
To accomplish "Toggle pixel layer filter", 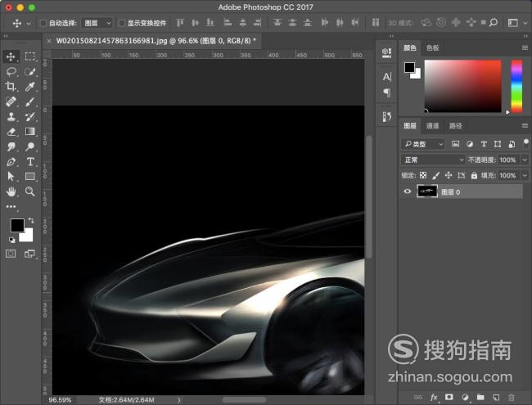I will coord(455,144).
